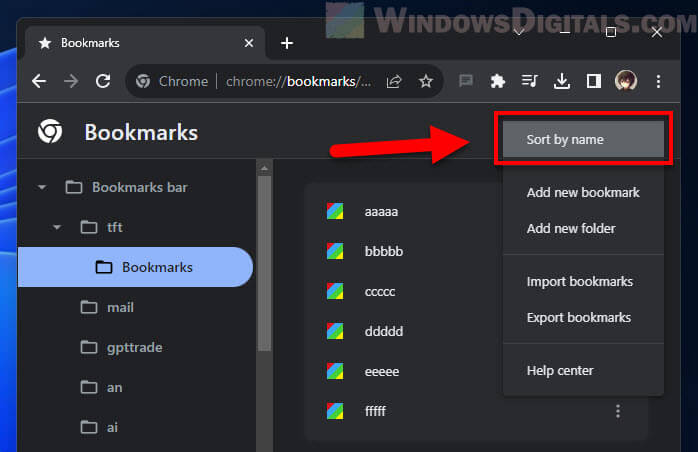Open the mail folder

point(120,307)
